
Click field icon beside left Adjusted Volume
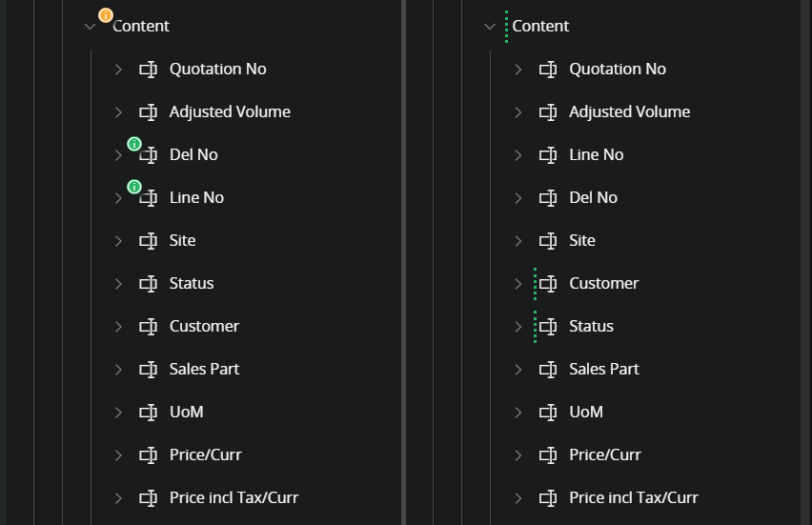pos(148,112)
